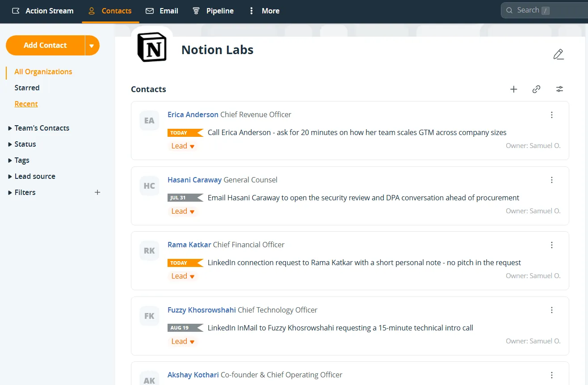
Task: Open Erica Anderson's contact page
Action: (x=193, y=114)
